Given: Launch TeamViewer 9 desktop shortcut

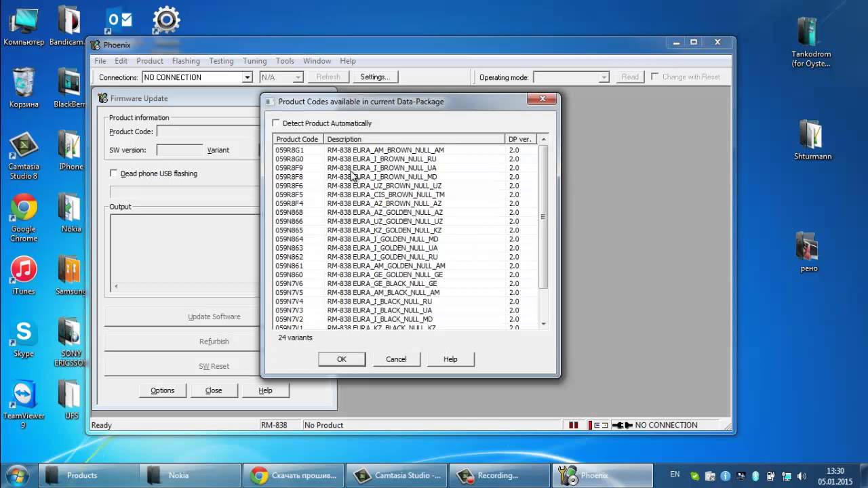Looking at the screenshot, I should point(24,405).
